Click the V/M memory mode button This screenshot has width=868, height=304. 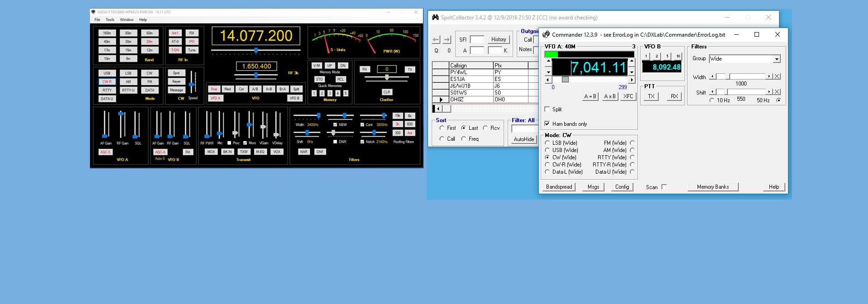[x=316, y=66]
